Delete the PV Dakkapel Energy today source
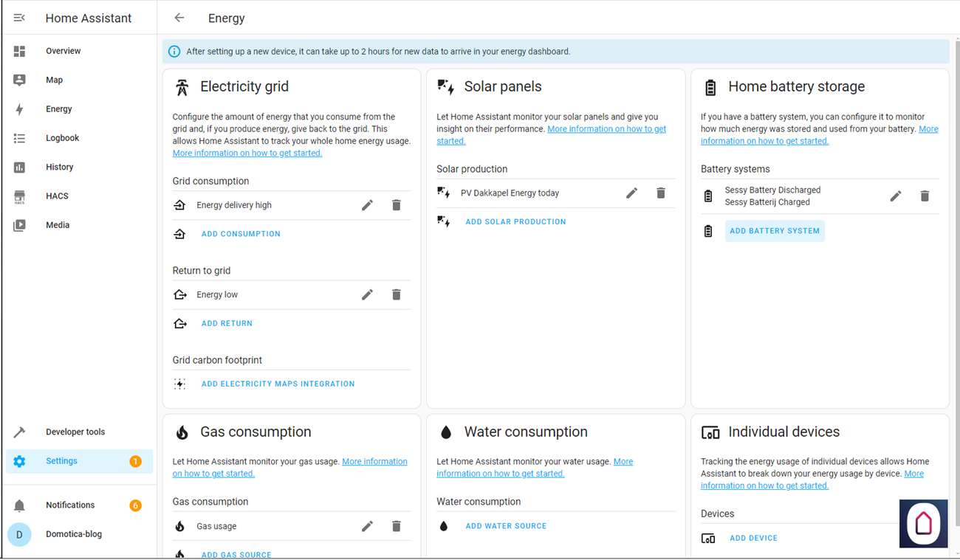This screenshot has width=960, height=560. [x=661, y=193]
